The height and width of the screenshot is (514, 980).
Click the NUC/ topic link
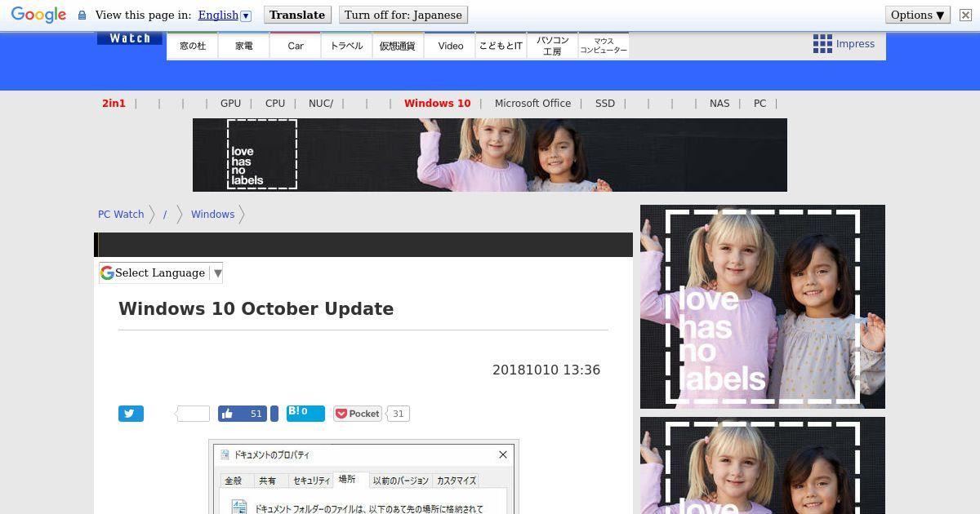pyautogui.click(x=321, y=104)
